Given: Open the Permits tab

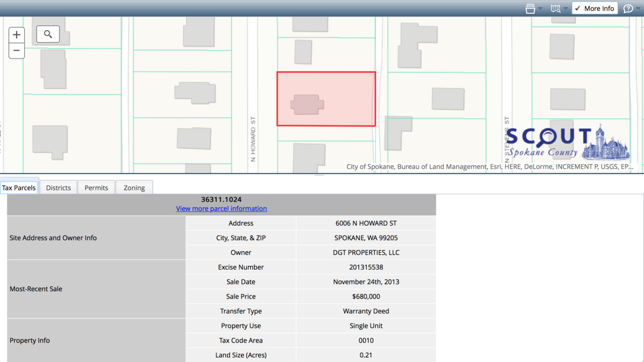Looking at the screenshot, I should click(96, 187).
